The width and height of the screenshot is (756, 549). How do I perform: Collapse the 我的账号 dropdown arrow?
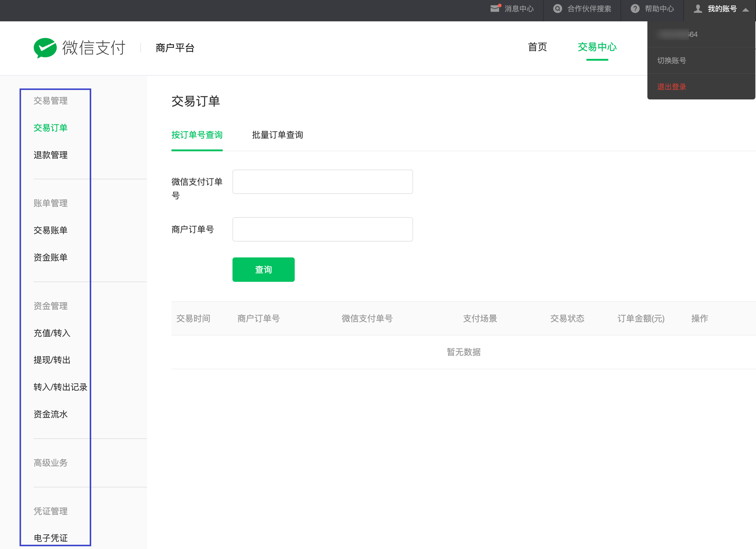tap(746, 10)
